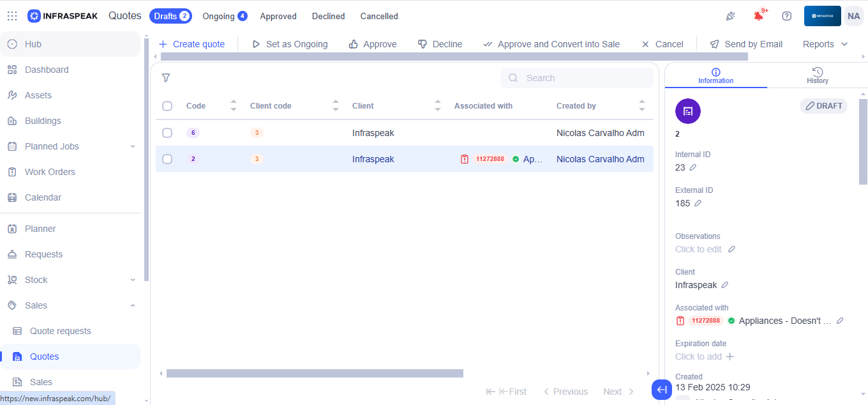Open Requests in sidebar
Viewport: 868px width, 405px height.
[x=70, y=254]
